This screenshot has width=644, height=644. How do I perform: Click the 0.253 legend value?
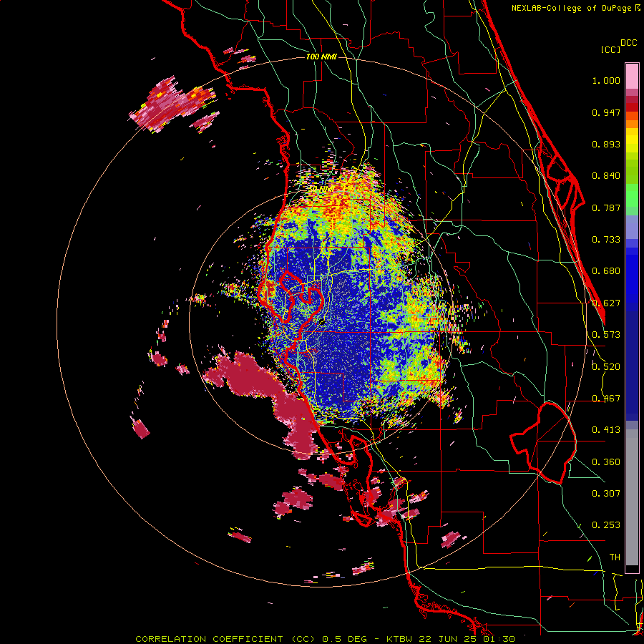pos(606,525)
